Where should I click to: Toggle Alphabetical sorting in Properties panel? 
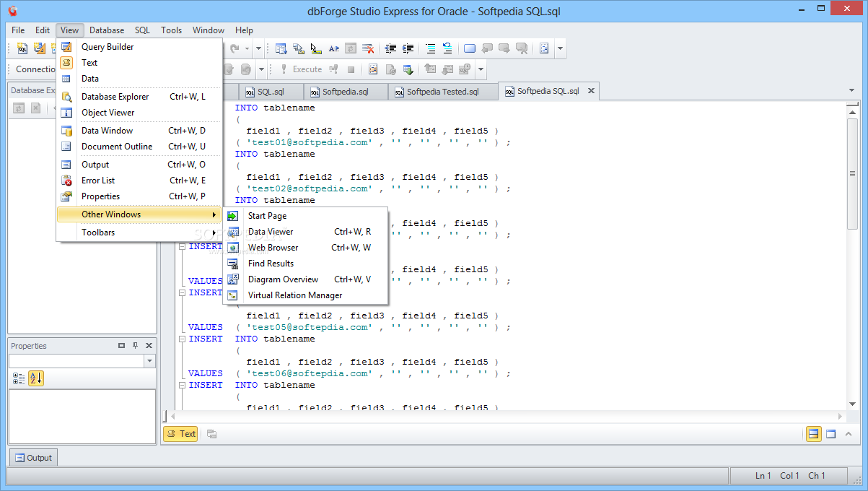[x=36, y=378]
